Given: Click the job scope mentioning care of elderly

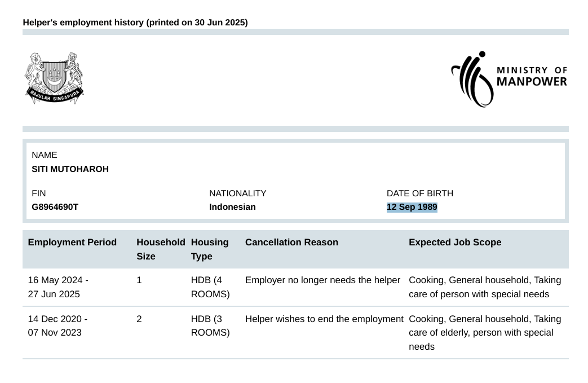Looking at the screenshot, I should (484, 333).
